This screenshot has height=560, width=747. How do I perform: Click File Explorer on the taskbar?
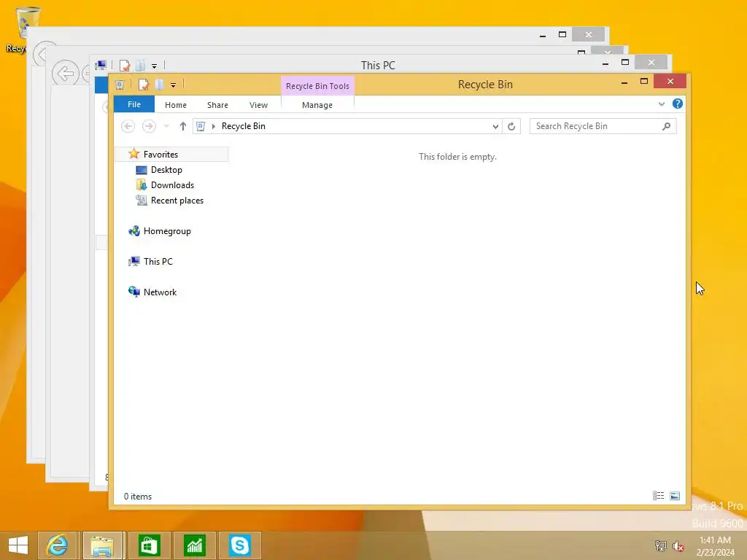102,545
